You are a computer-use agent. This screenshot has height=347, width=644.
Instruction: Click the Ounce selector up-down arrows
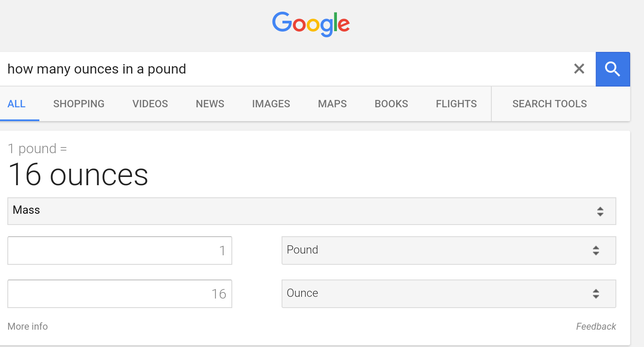coord(596,294)
